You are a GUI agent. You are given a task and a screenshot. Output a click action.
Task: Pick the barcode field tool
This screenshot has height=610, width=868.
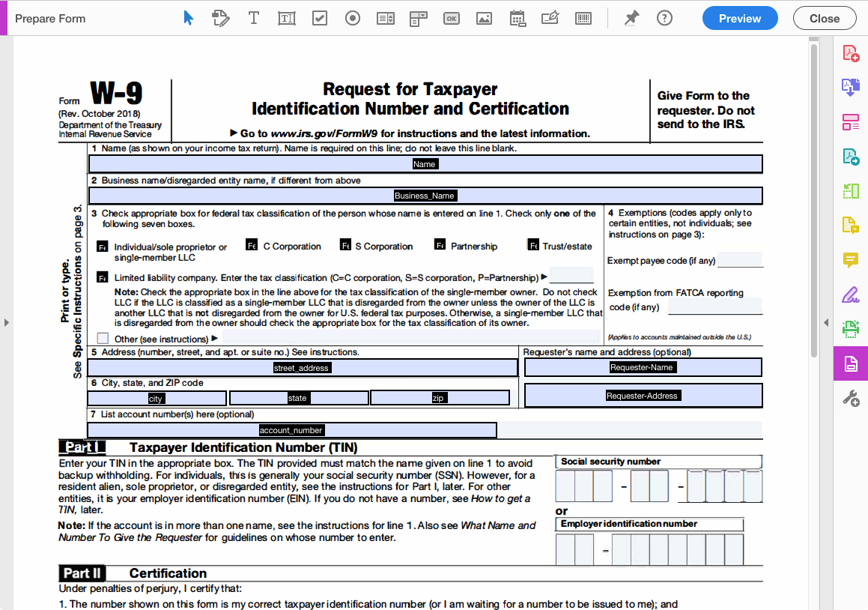[583, 18]
